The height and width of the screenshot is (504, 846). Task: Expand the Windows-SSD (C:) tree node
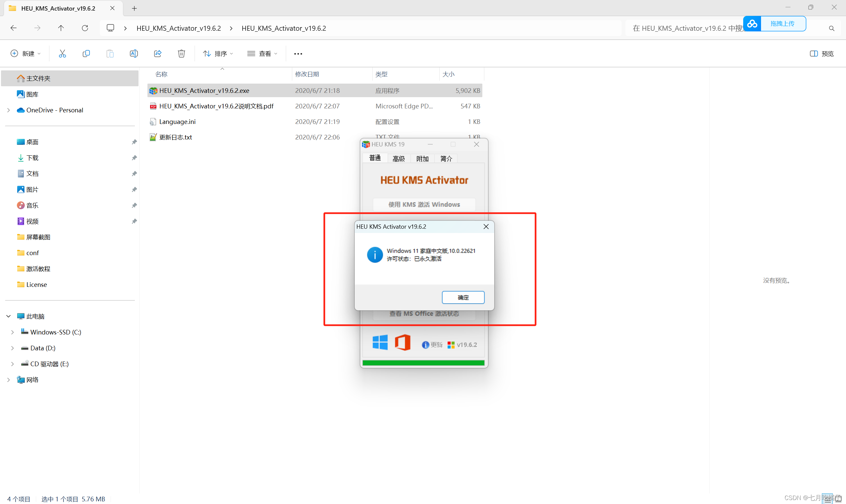coord(13,332)
